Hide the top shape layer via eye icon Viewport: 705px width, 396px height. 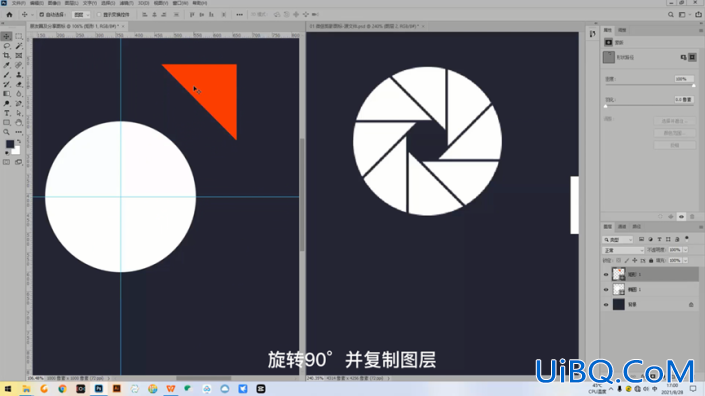tap(606, 274)
